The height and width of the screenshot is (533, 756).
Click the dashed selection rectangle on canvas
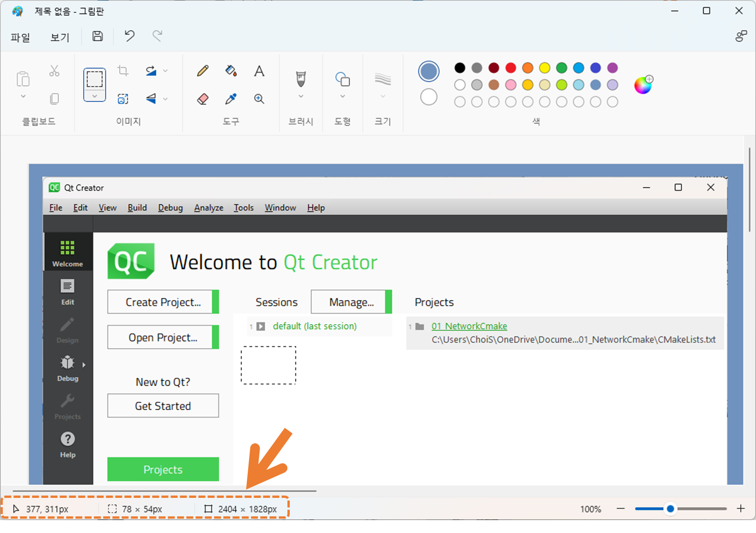[x=268, y=365]
